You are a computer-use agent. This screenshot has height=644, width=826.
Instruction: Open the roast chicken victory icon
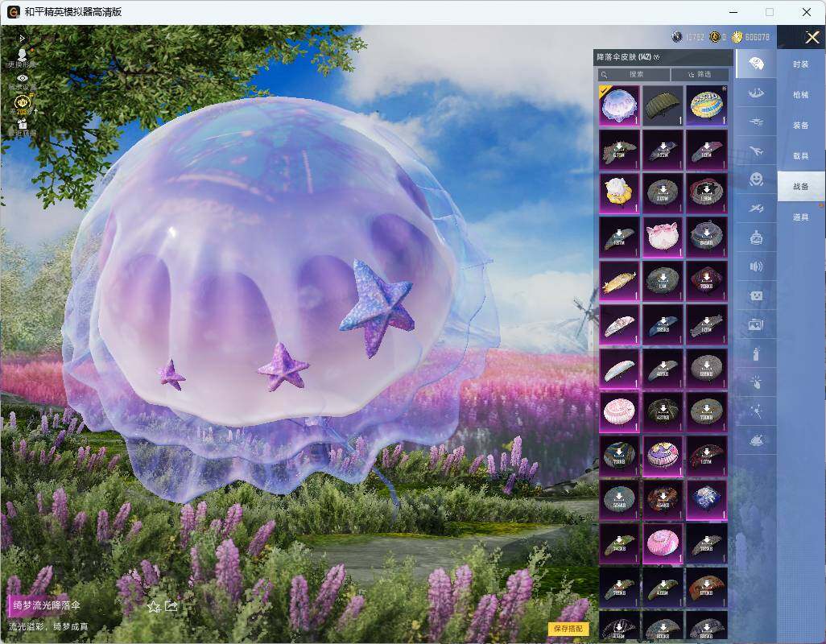(x=756, y=440)
